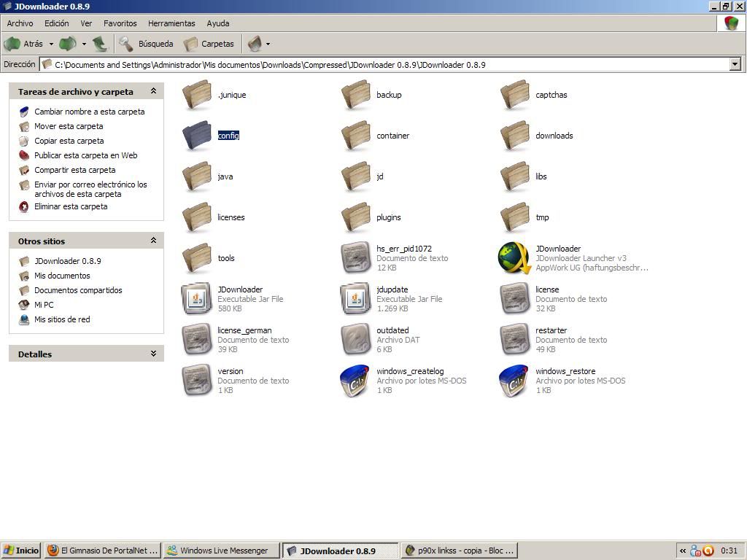The width and height of the screenshot is (747, 560).
Task: Select the jd folder icon
Action: (356, 176)
